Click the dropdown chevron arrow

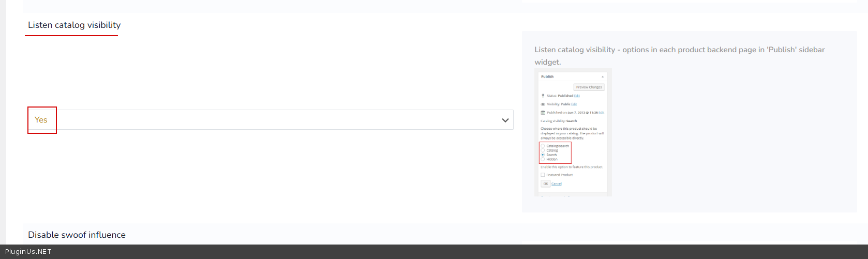(x=505, y=120)
